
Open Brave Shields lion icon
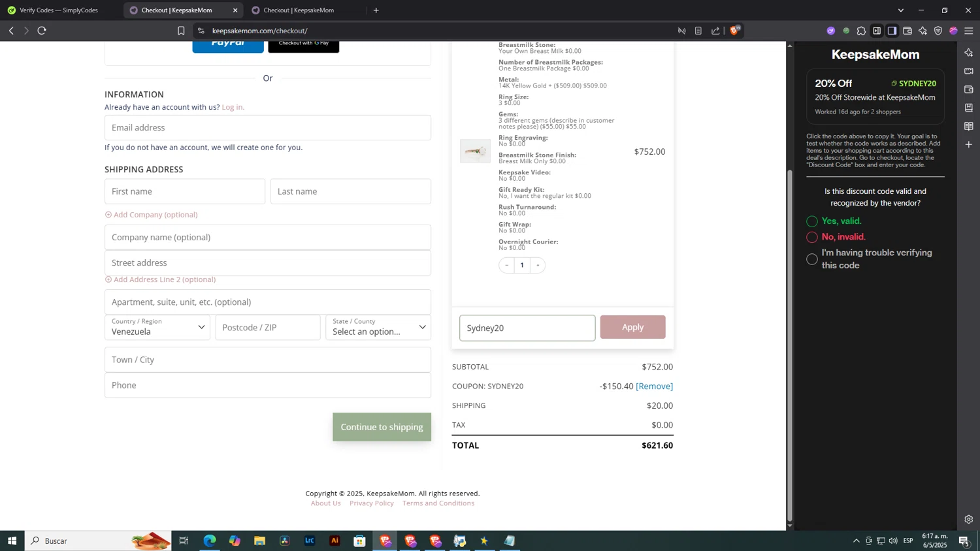[735, 30]
